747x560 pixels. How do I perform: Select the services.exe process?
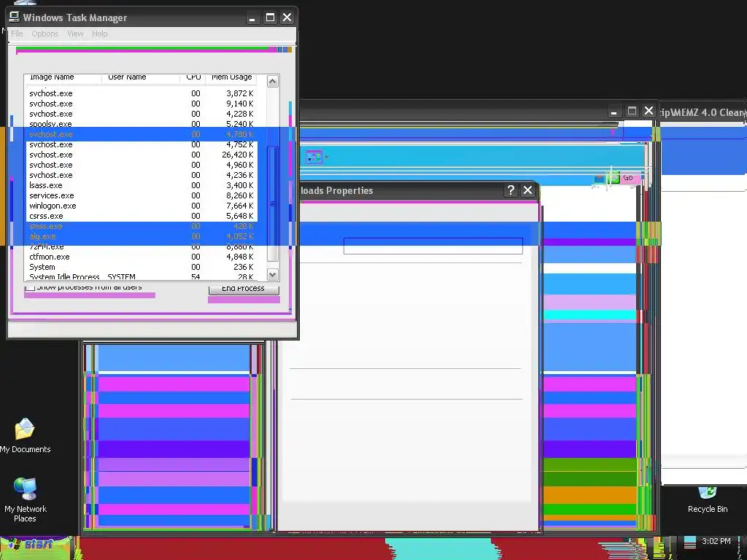click(x=142, y=195)
